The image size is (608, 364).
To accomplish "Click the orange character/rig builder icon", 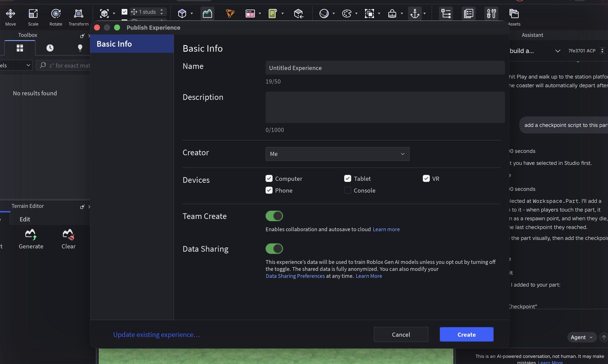I will tap(230, 14).
